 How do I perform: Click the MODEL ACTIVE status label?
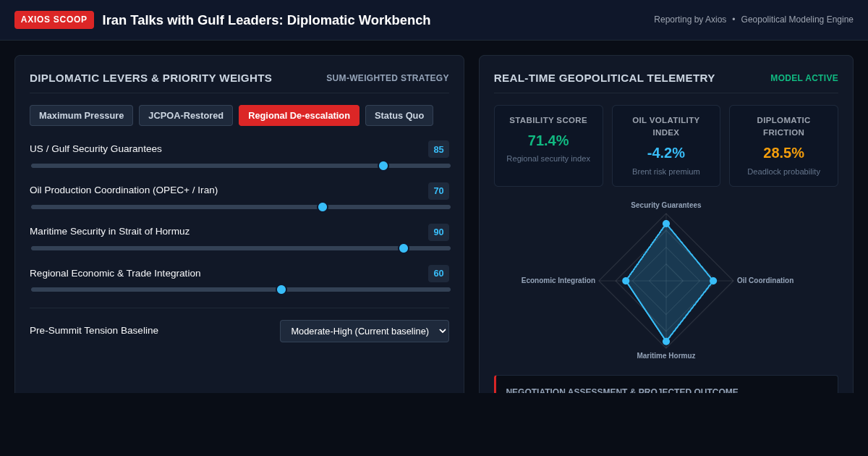[804, 78]
